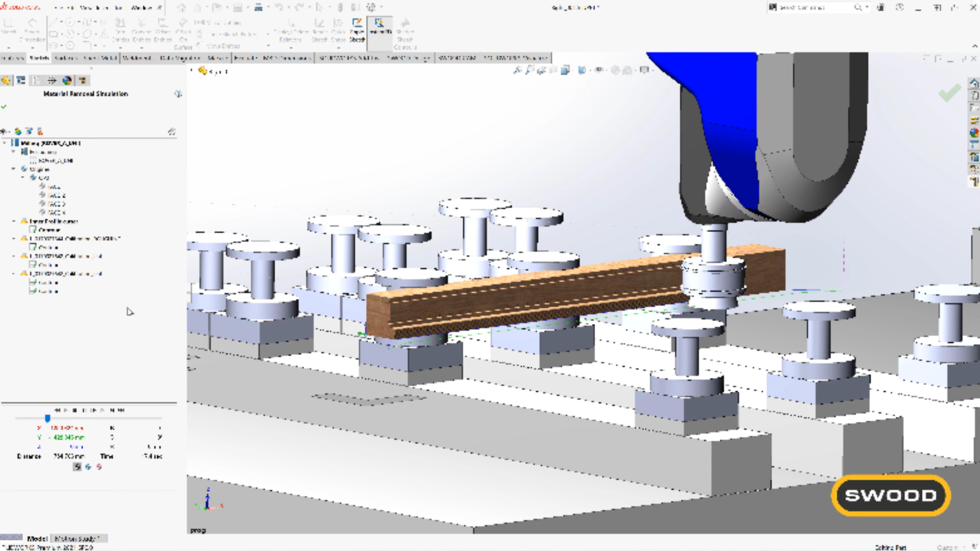The width and height of the screenshot is (980, 551).
Task: Open the SWOOD Design ribbon tab
Action: (409, 58)
